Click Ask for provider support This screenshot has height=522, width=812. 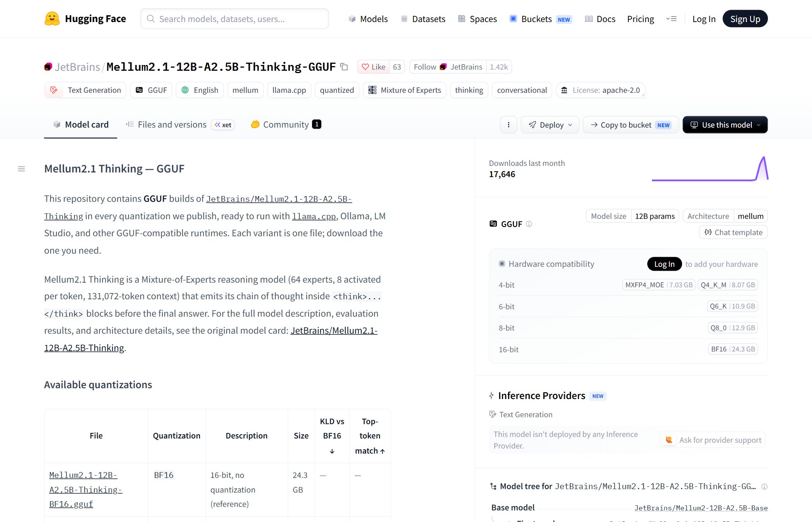(713, 440)
